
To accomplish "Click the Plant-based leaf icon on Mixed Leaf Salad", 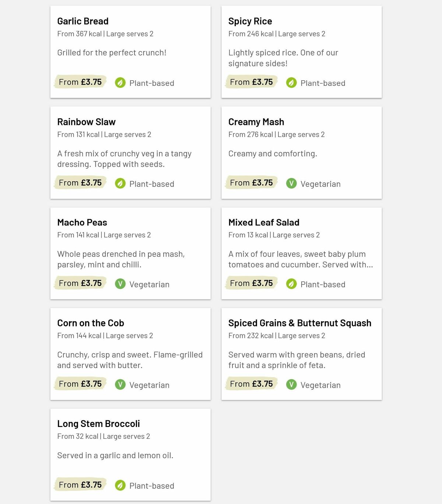I will point(291,284).
